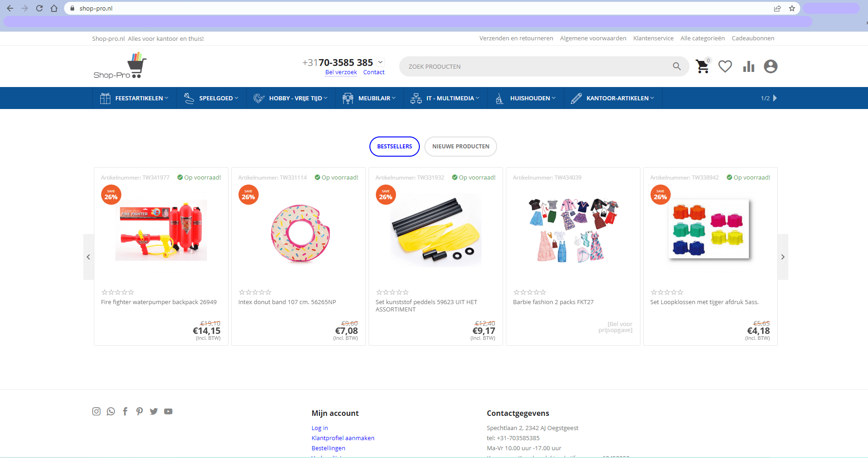Open the Kantoor-artikelen menu
This screenshot has width=868, height=458.
pyautogui.click(x=613, y=98)
